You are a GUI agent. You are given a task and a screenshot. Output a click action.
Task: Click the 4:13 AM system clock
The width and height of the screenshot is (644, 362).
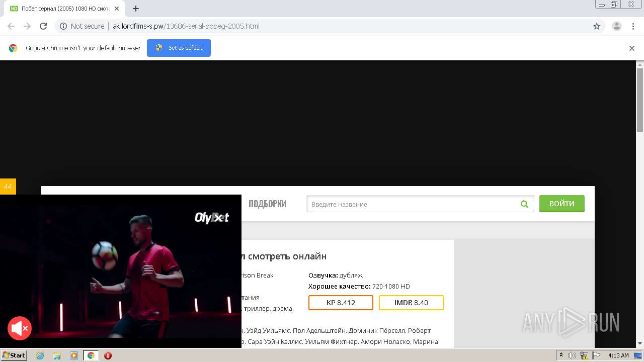(618, 355)
